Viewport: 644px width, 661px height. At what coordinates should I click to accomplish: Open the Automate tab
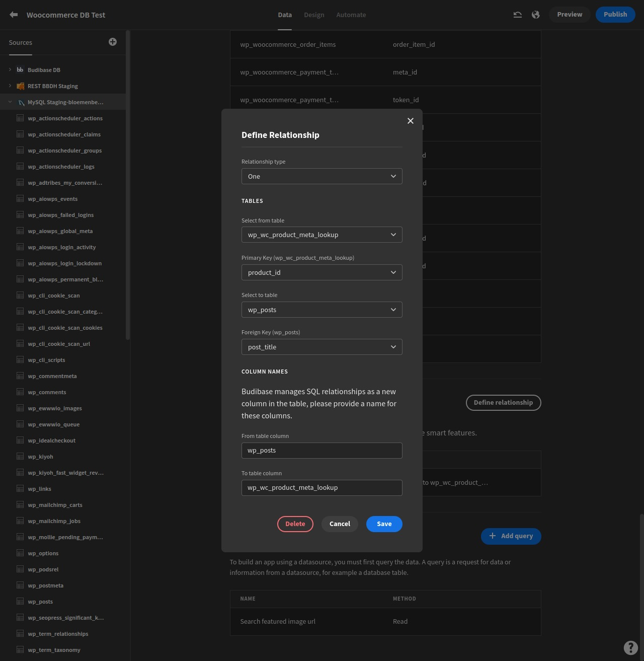[351, 15]
